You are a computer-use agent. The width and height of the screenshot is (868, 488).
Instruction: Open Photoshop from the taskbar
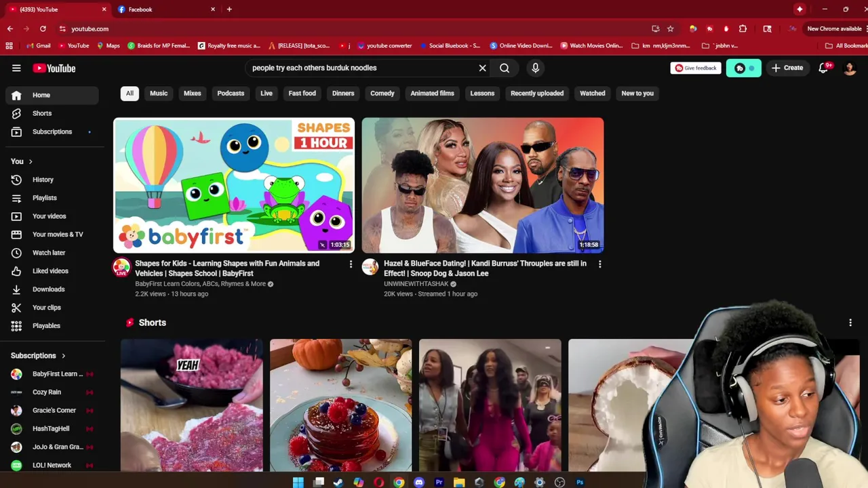580,482
